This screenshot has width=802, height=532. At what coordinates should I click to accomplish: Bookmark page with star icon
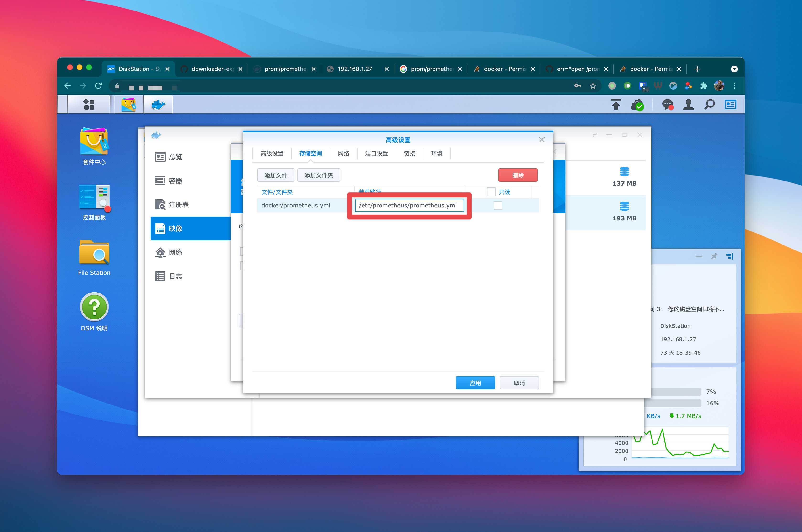[593, 86]
